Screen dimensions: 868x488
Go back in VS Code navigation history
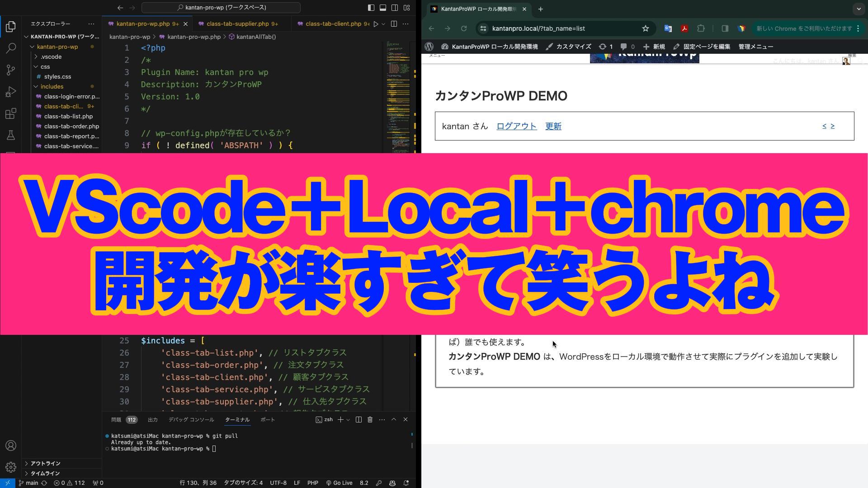coord(120,7)
